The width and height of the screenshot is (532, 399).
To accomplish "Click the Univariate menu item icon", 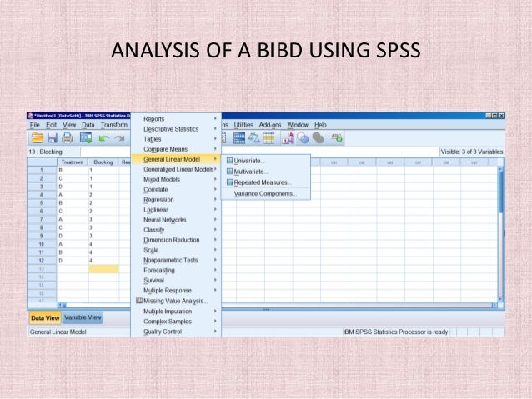I will [229, 161].
